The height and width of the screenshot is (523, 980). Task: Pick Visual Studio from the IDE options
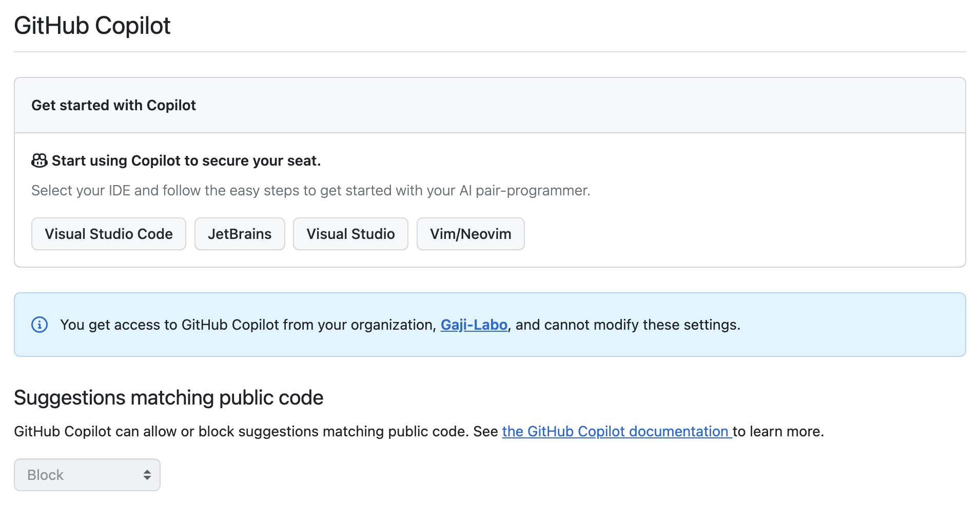pos(350,234)
